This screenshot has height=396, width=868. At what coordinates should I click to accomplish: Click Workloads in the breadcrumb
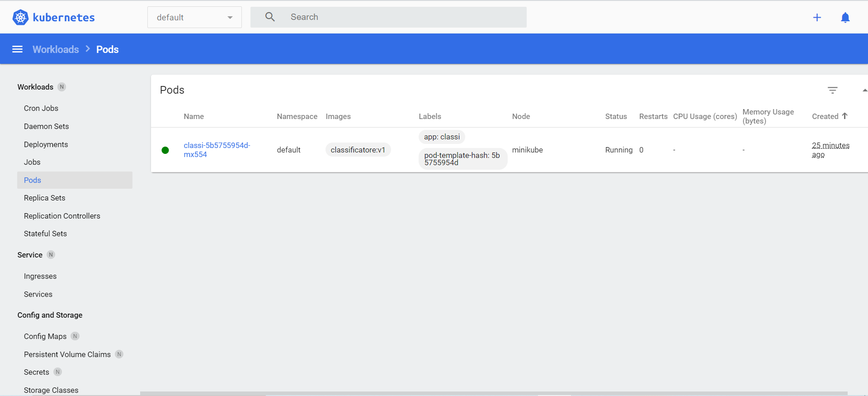[56, 49]
